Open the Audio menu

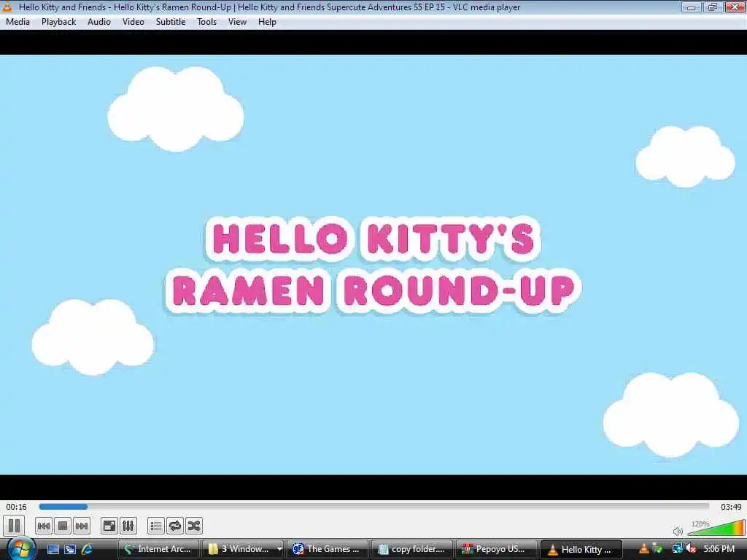(x=99, y=22)
